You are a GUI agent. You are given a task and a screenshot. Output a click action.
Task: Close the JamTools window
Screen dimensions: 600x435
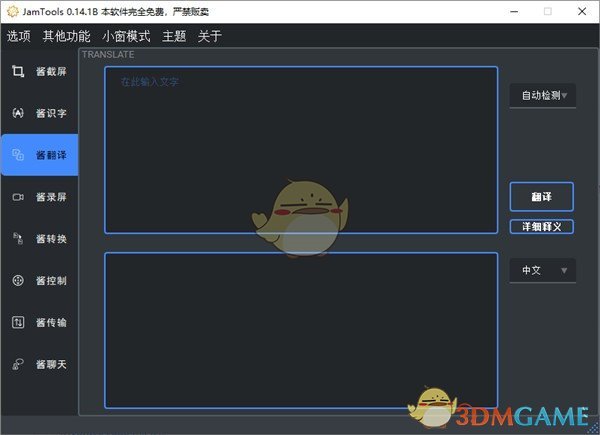pos(582,11)
